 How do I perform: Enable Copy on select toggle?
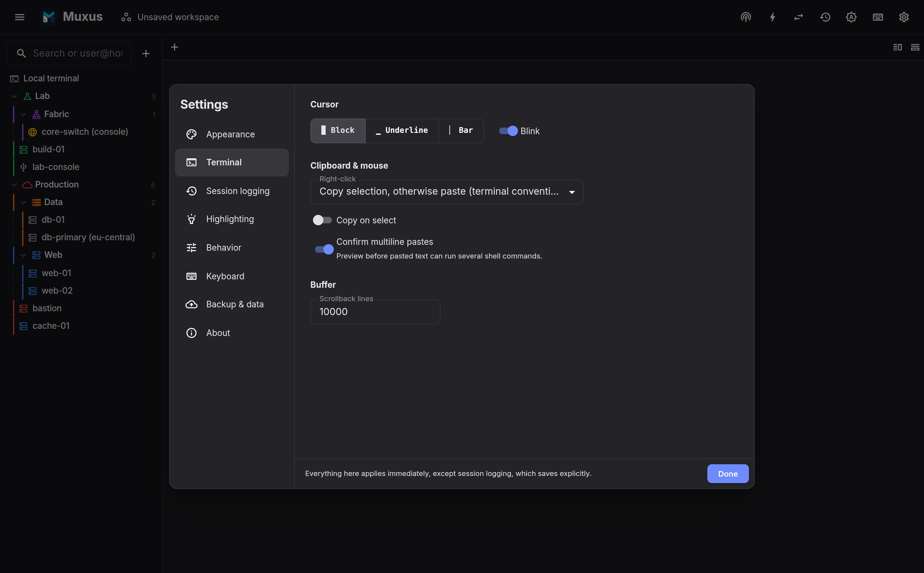coord(322,220)
